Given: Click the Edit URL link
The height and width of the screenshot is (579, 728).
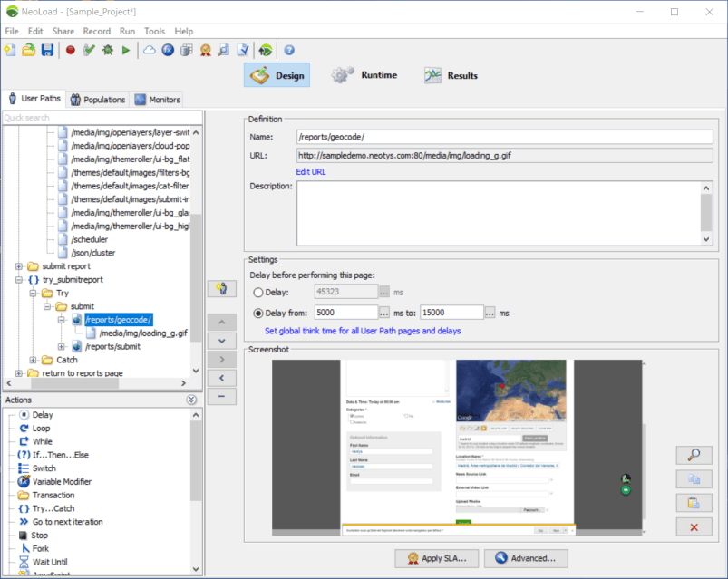Looking at the screenshot, I should tap(311, 172).
